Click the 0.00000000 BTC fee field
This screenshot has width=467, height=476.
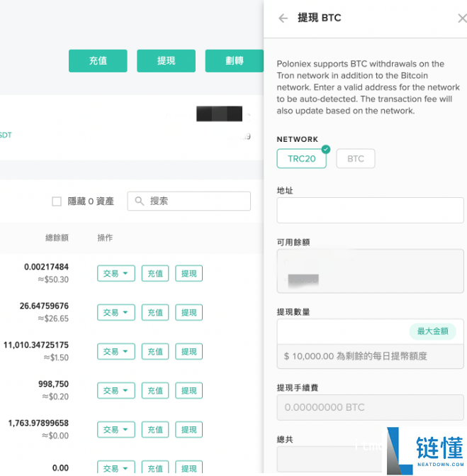[370, 407]
